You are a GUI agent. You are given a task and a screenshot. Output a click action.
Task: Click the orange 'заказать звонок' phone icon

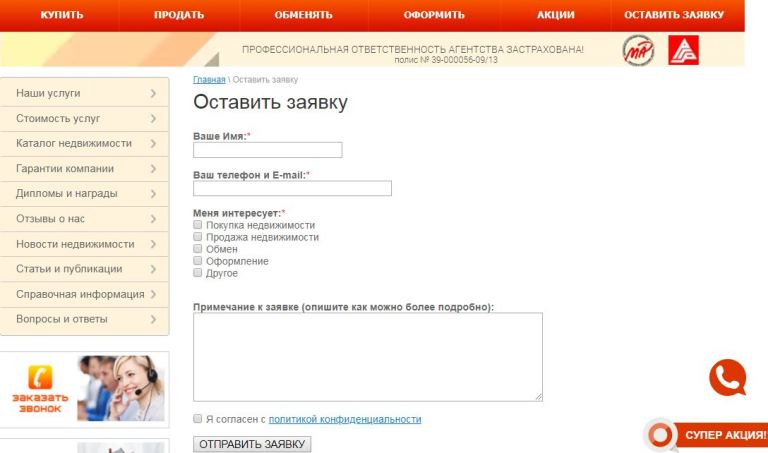point(40,377)
